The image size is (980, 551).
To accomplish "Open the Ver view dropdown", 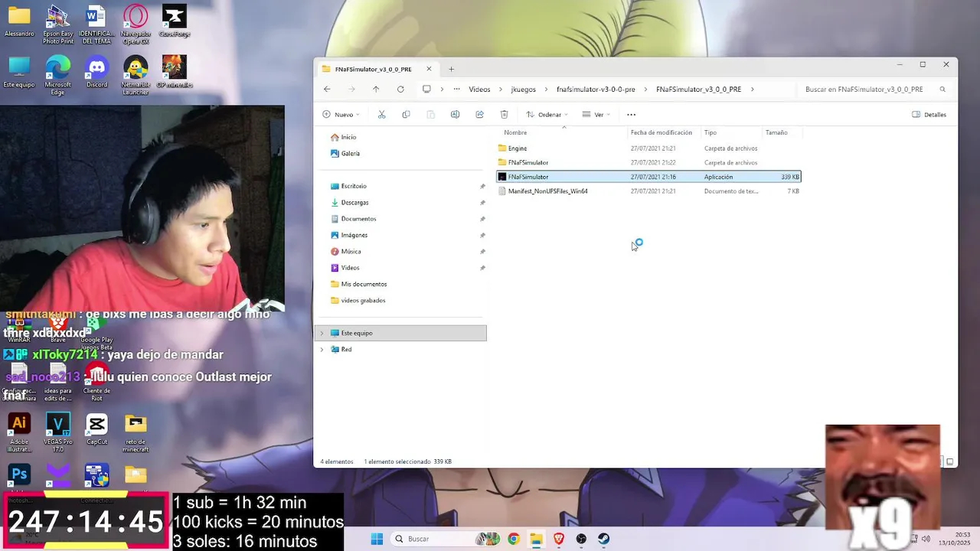I will coord(596,115).
